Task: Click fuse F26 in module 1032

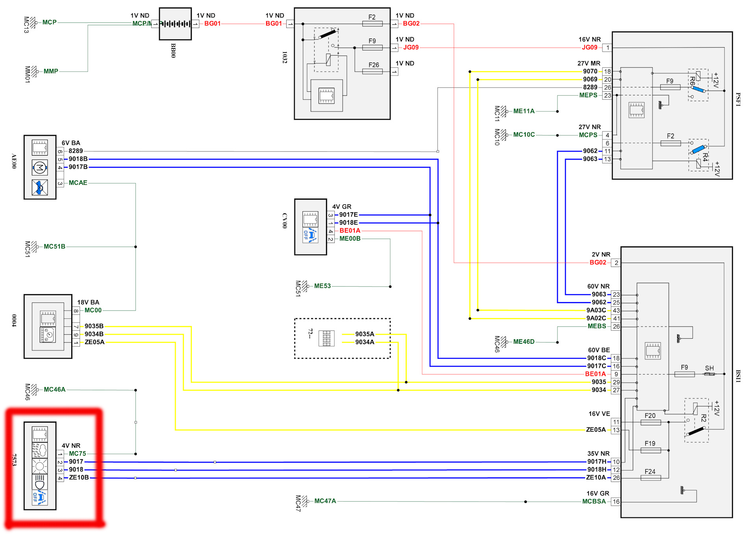Action: coord(372,72)
